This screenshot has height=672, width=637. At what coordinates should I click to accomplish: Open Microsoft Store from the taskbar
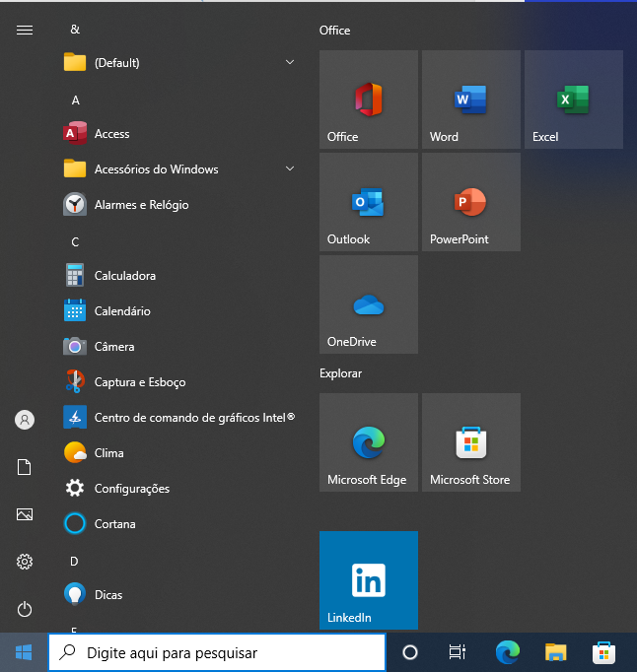point(604,652)
